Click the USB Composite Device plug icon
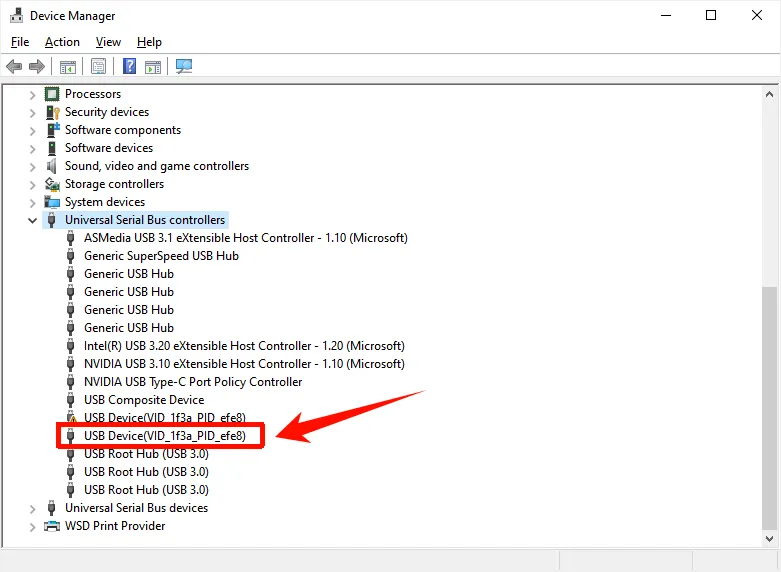 (70, 400)
